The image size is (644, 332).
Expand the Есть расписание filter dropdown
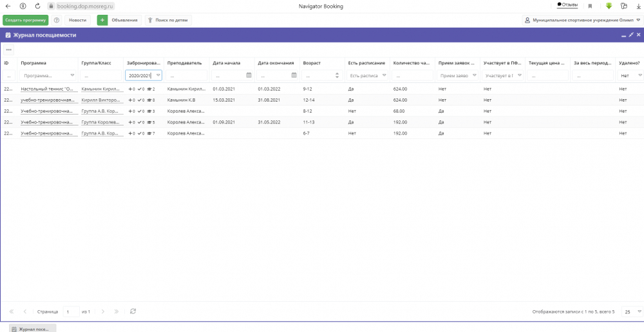384,75
